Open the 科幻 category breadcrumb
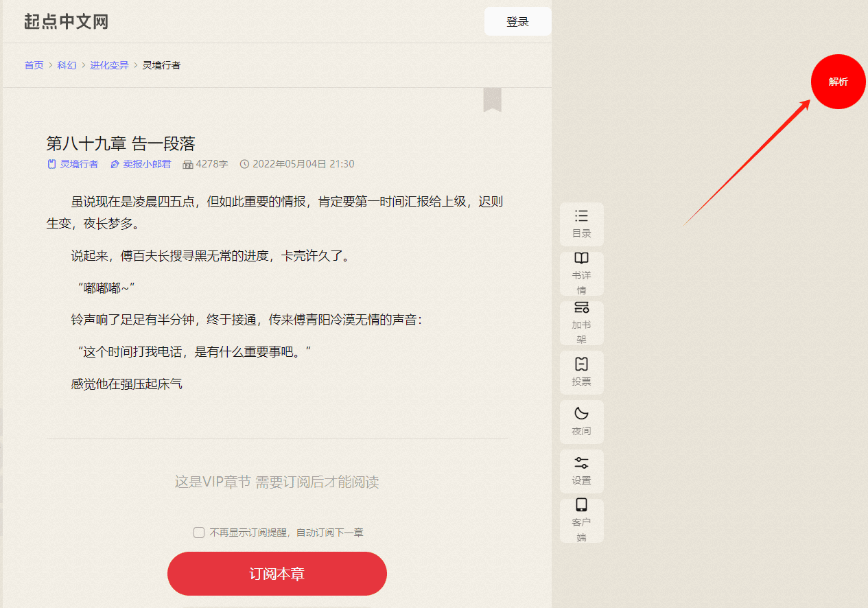This screenshot has height=608, width=868. click(67, 65)
